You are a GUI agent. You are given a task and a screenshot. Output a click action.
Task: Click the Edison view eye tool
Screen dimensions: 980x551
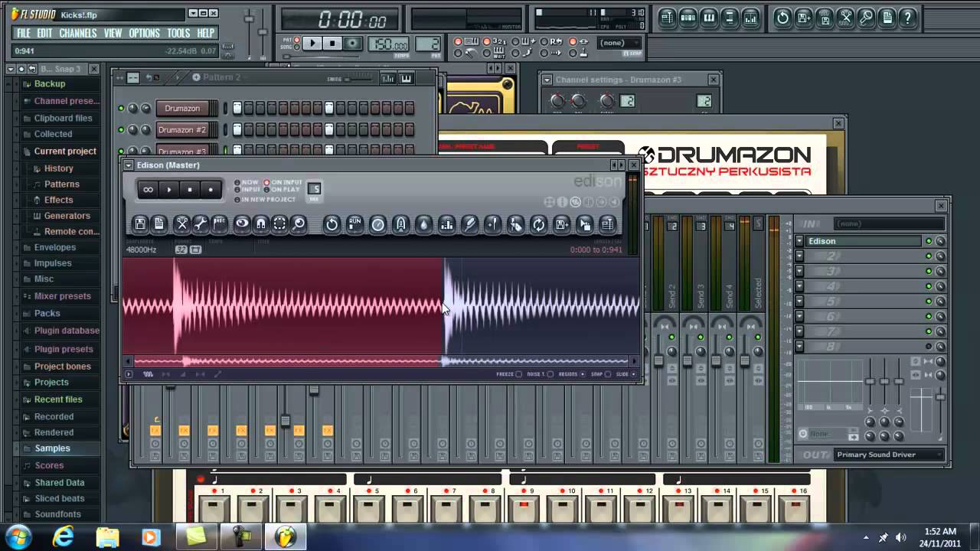coord(242,224)
